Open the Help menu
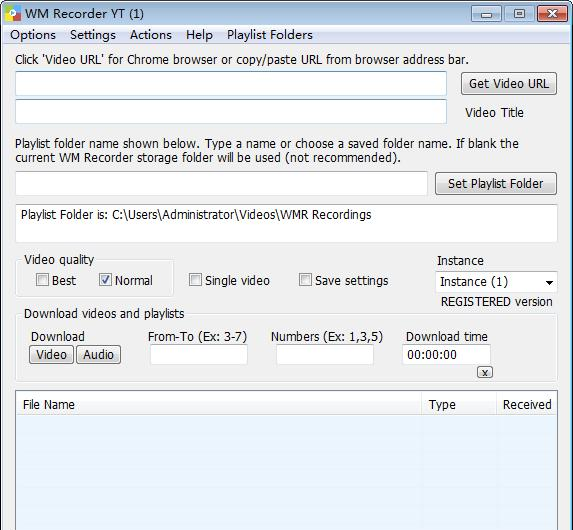Image resolution: width=573 pixels, height=530 pixels. (x=199, y=35)
